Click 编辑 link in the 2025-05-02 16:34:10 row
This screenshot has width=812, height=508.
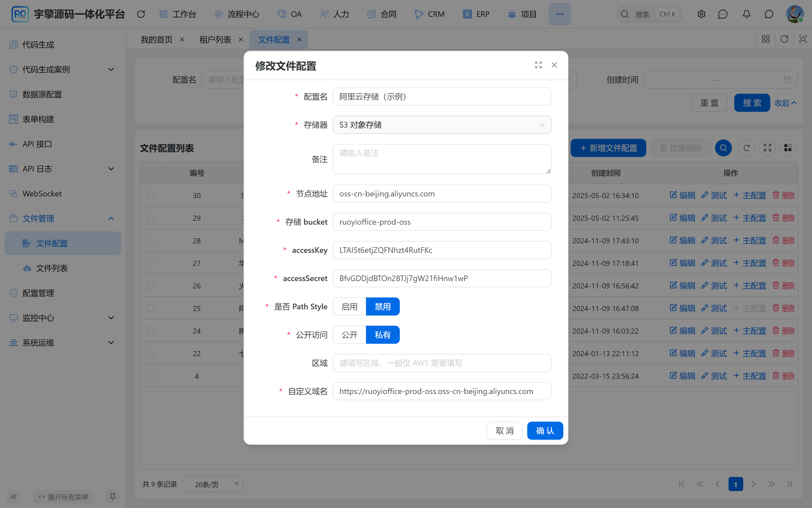pos(683,195)
